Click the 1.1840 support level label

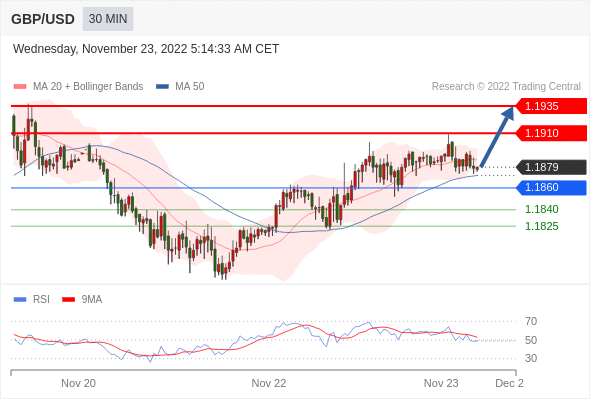coord(541,209)
